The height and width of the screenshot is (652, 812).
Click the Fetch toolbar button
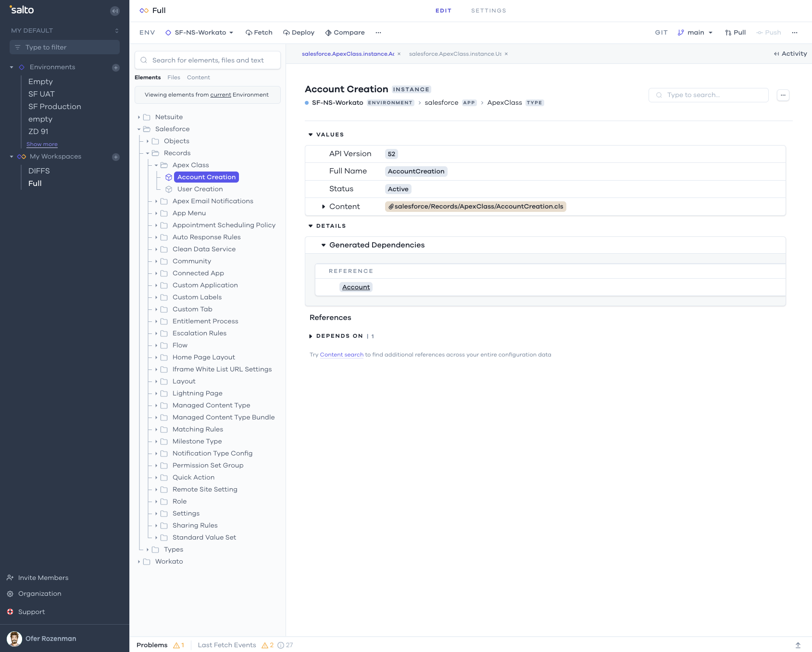(259, 33)
